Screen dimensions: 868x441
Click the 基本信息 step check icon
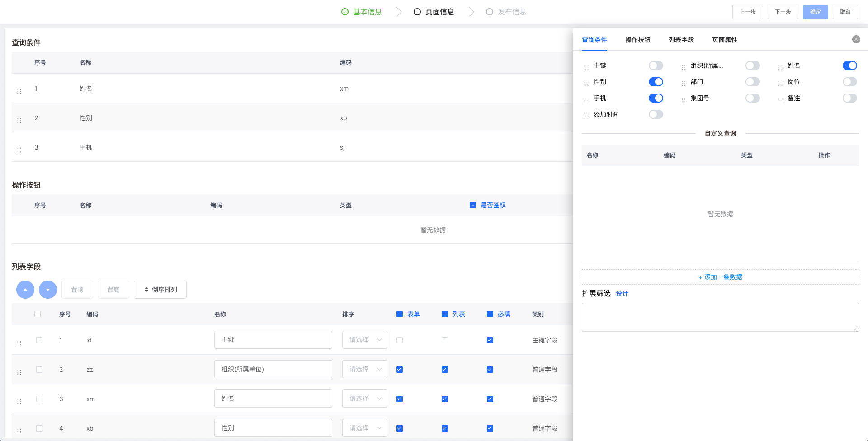click(345, 12)
